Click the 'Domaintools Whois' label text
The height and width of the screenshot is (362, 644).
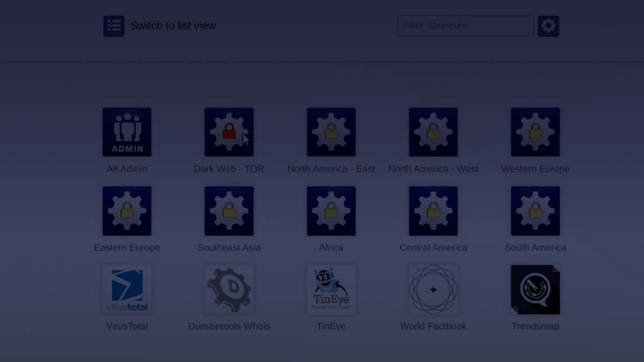coord(229,326)
